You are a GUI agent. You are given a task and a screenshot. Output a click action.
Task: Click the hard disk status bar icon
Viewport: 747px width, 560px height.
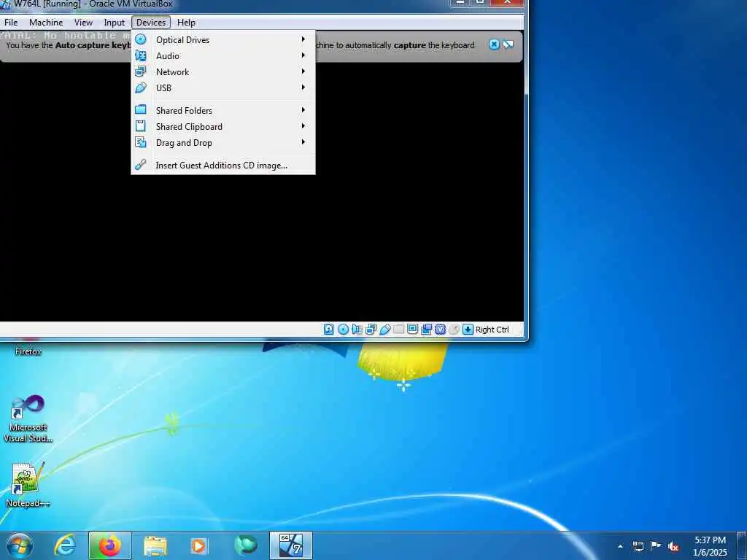pos(329,330)
